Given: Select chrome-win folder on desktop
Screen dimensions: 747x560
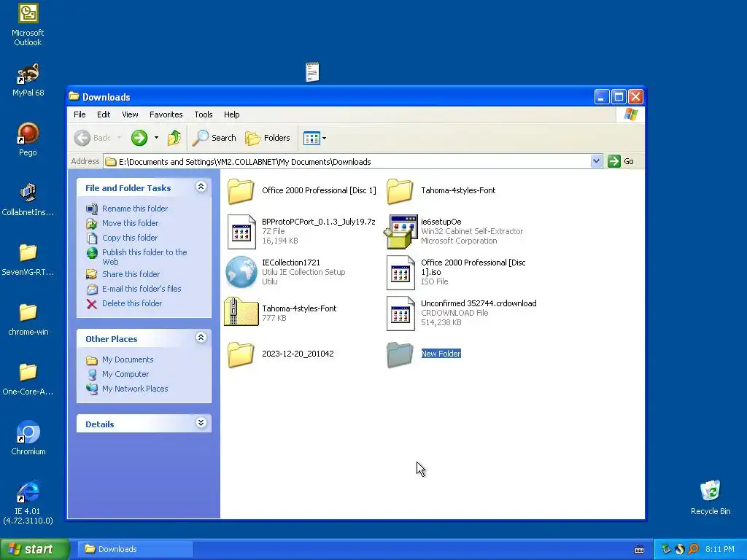Looking at the screenshot, I should [28, 319].
